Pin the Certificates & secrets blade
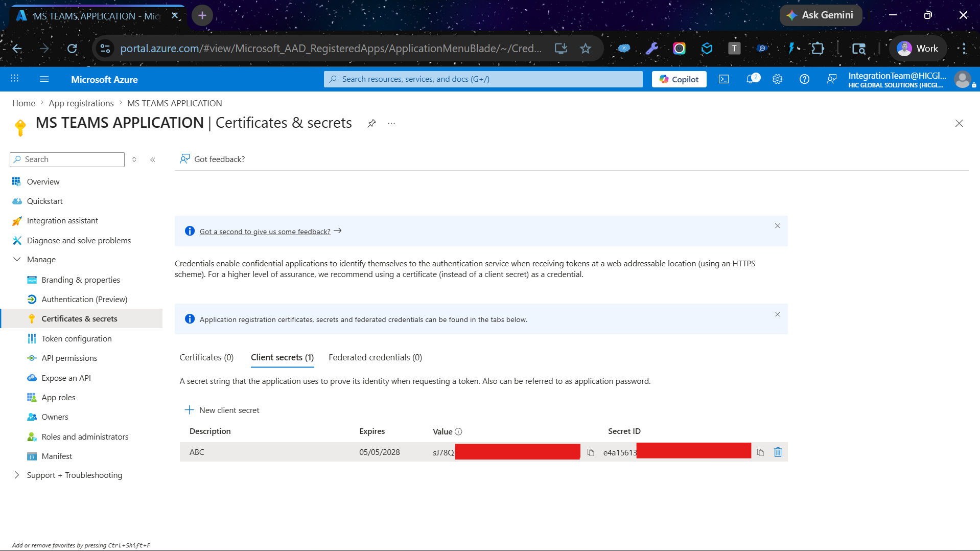This screenshot has width=980, height=551. (x=371, y=123)
